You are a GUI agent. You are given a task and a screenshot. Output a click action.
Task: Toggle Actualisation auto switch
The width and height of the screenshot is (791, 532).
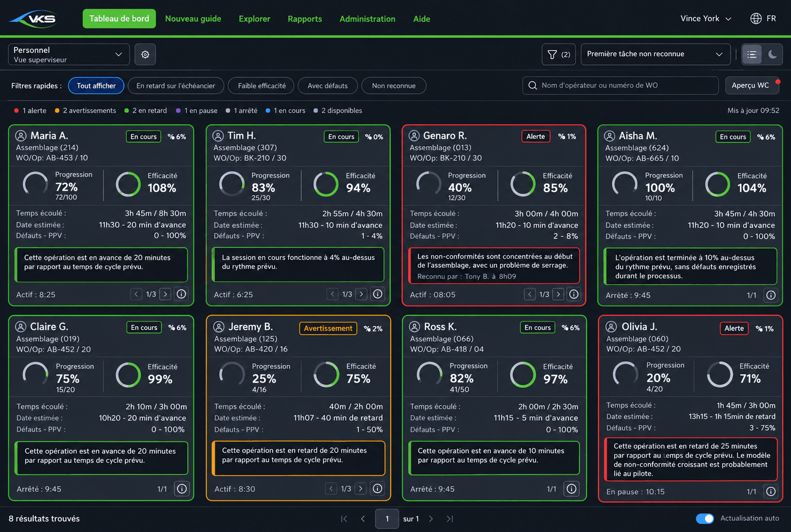705,519
